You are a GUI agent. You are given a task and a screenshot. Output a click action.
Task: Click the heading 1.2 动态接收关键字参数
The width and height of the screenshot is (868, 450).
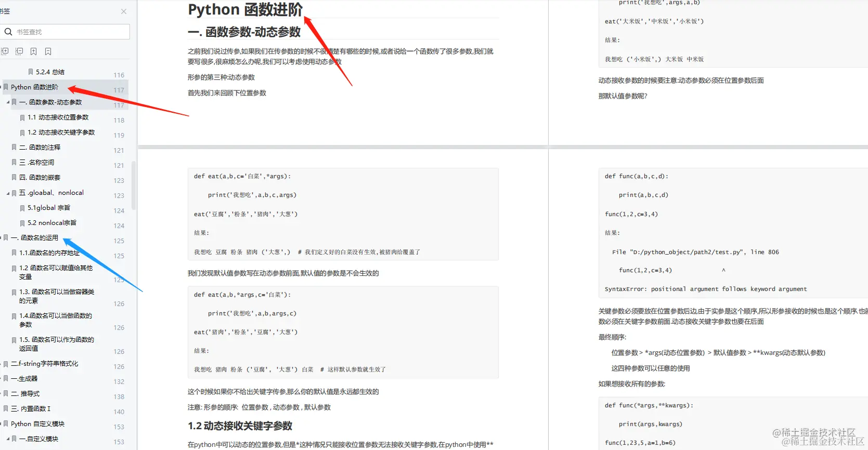coord(240,426)
